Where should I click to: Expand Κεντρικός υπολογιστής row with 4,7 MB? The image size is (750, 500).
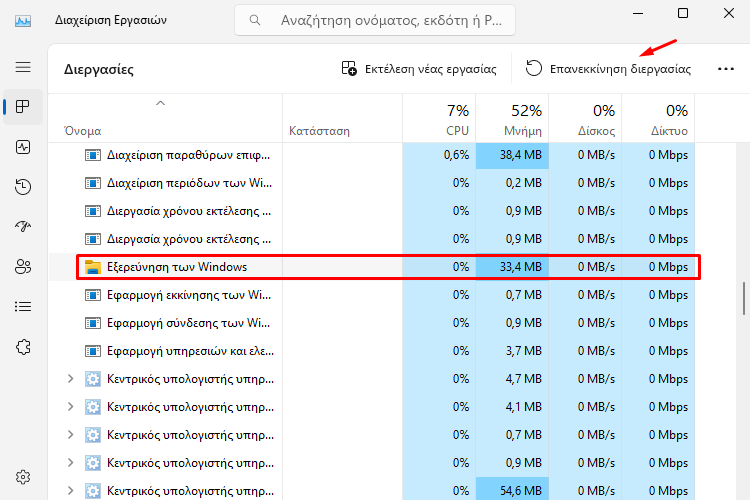point(71,379)
